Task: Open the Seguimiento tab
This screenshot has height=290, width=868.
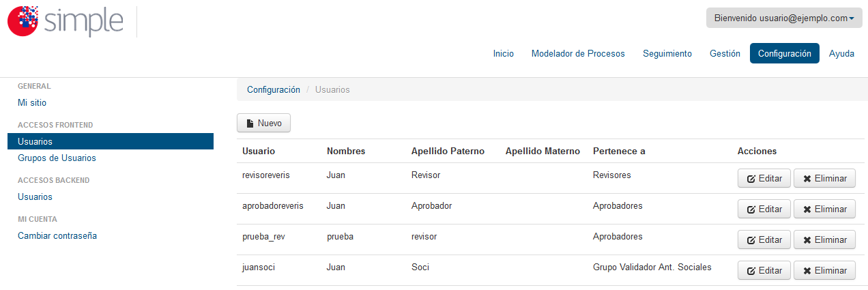Action: pyautogui.click(x=667, y=53)
